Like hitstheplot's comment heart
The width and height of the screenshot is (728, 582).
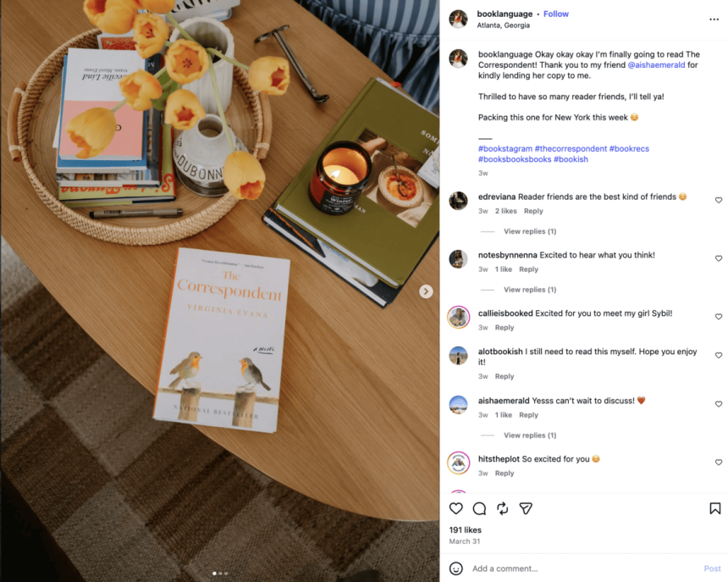(718, 463)
